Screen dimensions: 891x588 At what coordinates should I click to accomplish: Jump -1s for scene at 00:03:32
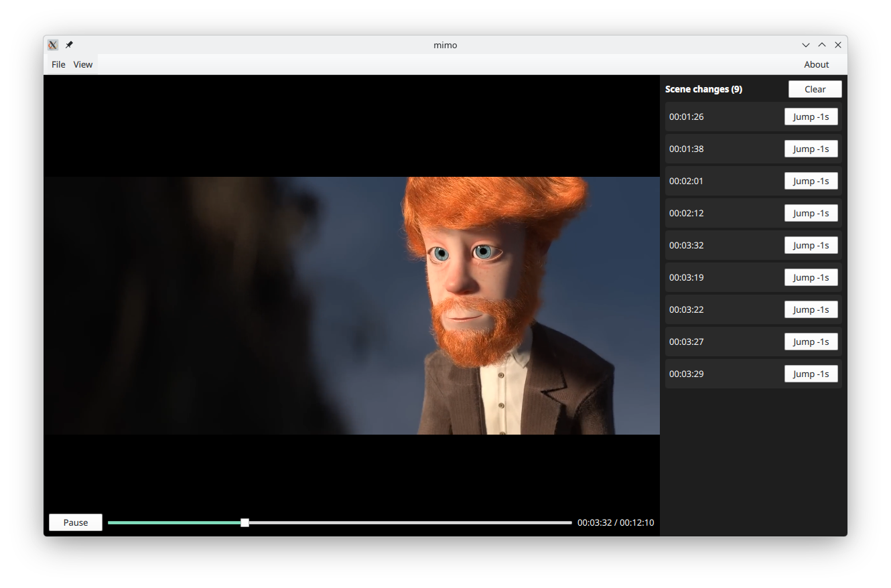[x=811, y=245]
